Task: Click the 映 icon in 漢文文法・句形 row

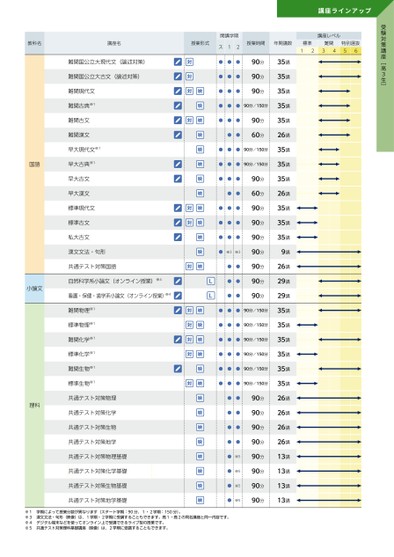Action: click(200, 252)
